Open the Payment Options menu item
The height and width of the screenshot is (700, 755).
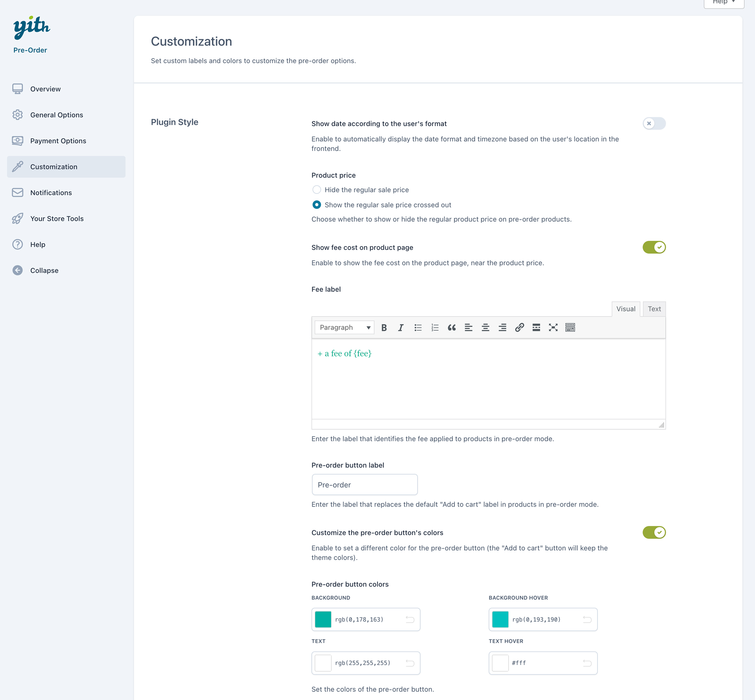coord(58,141)
